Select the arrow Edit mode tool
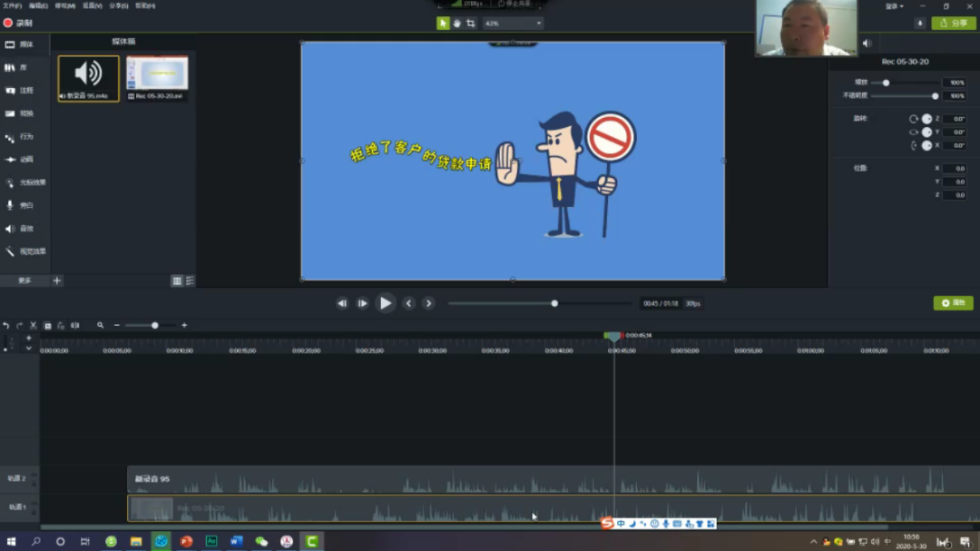Image resolution: width=980 pixels, height=551 pixels. pyautogui.click(x=443, y=23)
